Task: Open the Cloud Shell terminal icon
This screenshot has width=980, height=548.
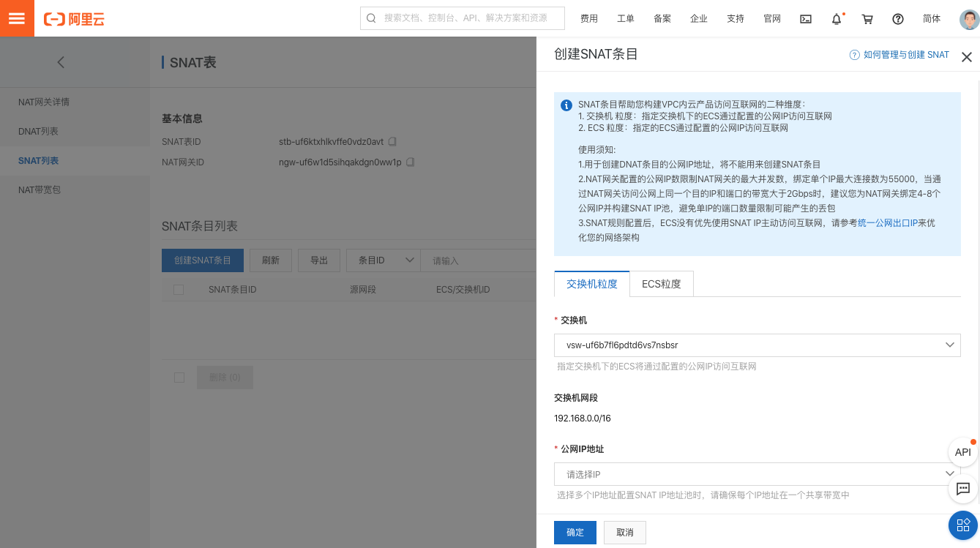Action: [x=806, y=19]
